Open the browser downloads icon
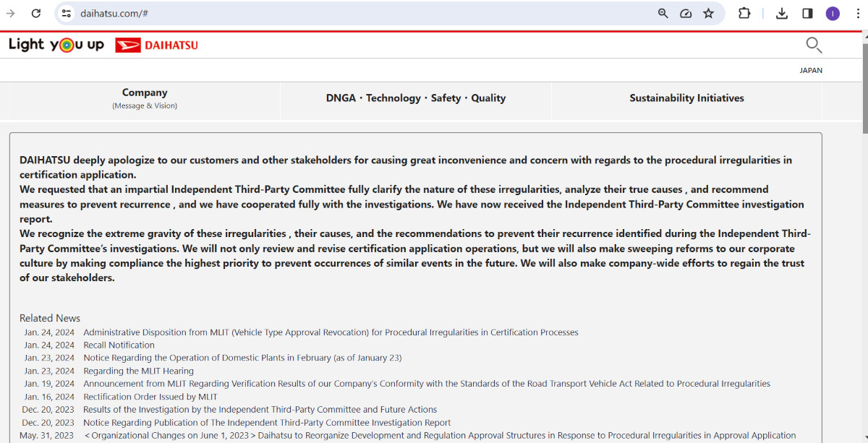The width and height of the screenshot is (868, 443). pos(782,13)
